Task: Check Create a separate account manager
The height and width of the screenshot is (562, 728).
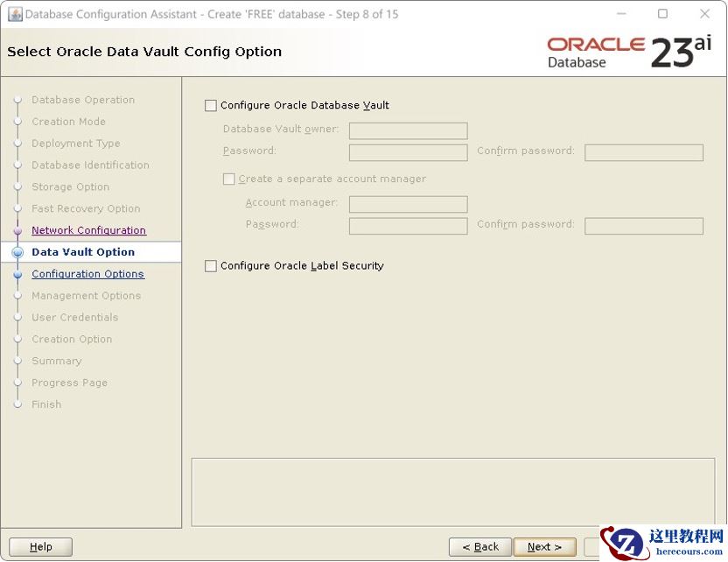Action: tap(229, 179)
